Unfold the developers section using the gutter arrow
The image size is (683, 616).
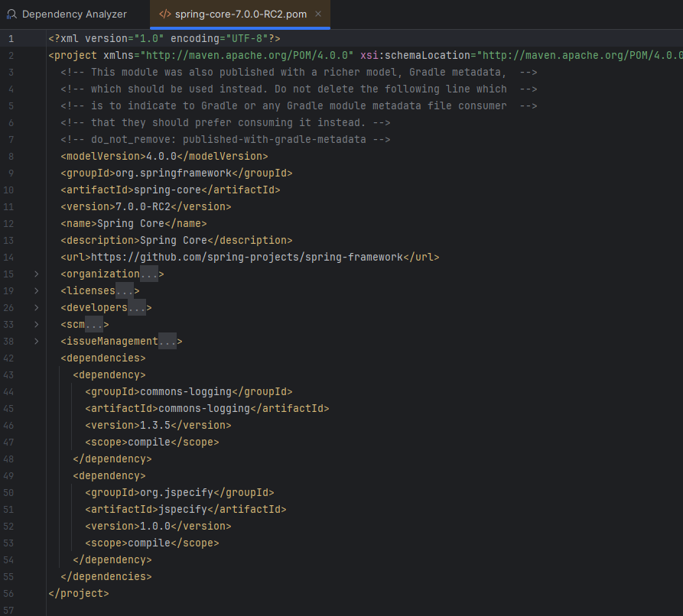tap(36, 307)
